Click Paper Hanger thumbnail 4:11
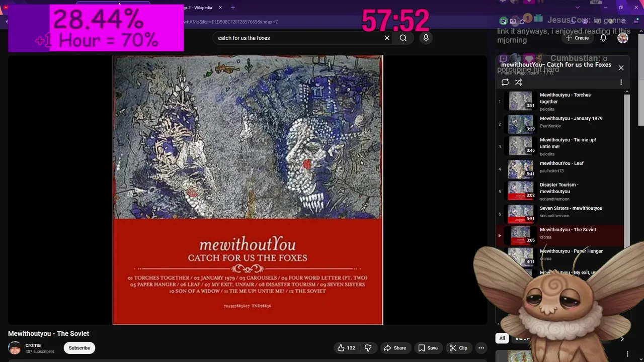Viewport: 644px width, 362px height. pyautogui.click(x=521, y=256)
